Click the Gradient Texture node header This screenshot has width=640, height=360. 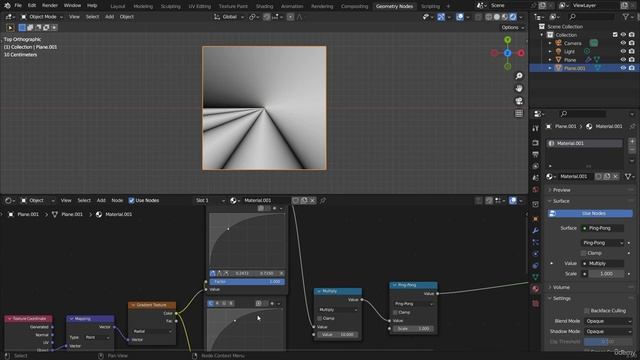(x=152, y=305)
